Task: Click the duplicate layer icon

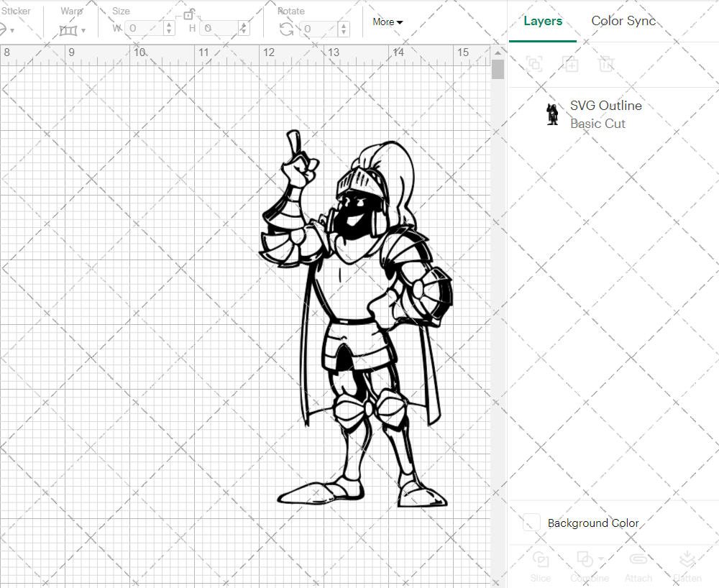Action: point(571,65)
